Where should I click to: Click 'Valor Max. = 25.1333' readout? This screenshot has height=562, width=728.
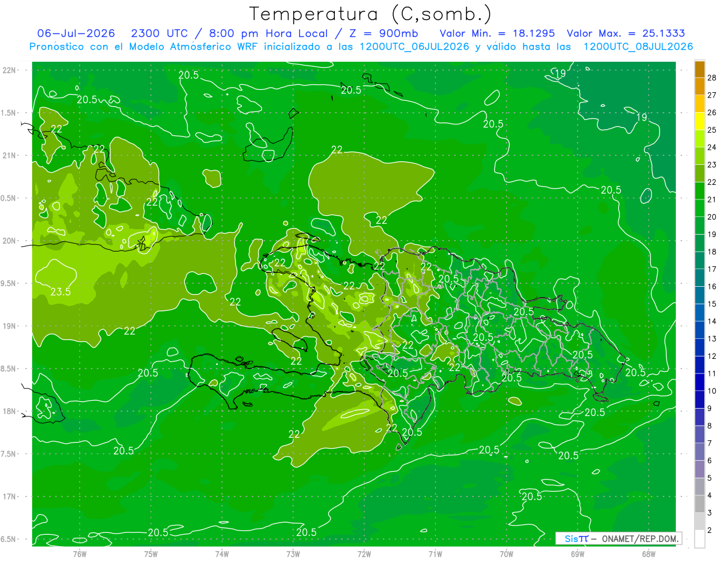click(625, 33)
